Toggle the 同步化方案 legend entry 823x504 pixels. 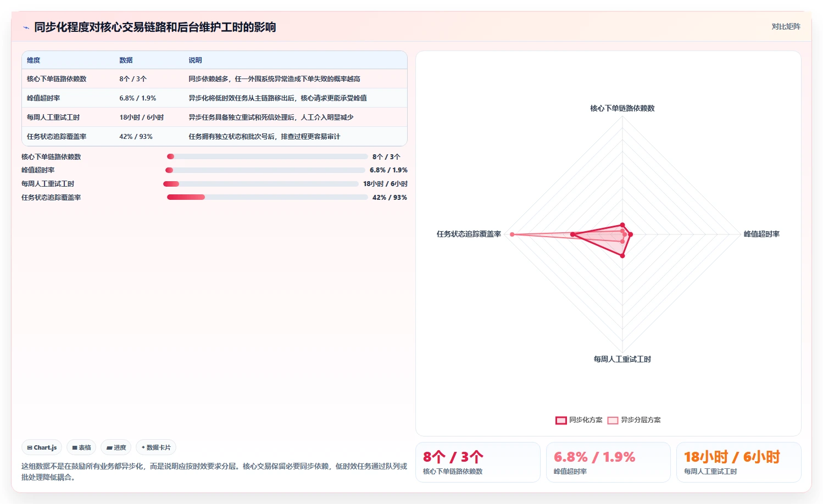point(579,420)
